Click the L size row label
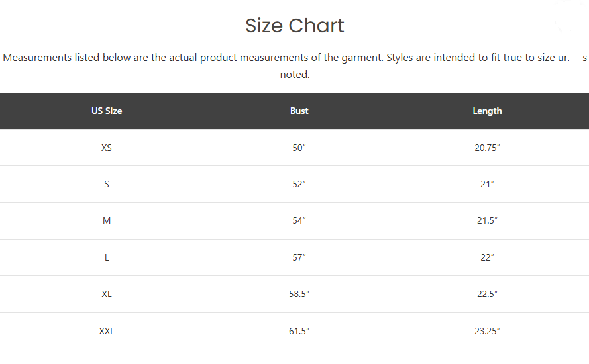This screenshot has height=364, width=589. pyautogui.click(x=107, y=257)
